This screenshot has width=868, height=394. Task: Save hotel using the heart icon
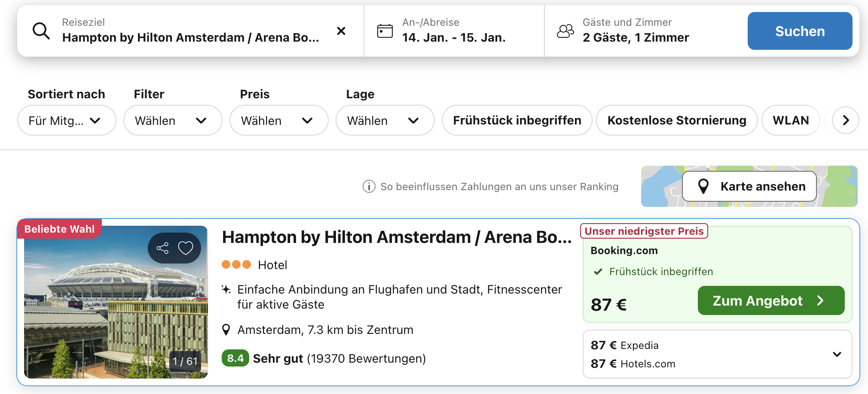(186, 248)
